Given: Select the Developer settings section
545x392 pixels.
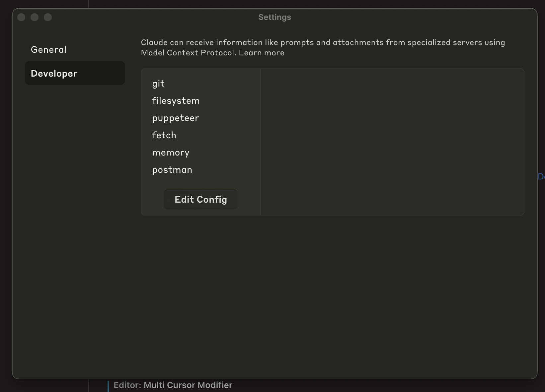Looking at the screenshot, I should coord(75,73).
